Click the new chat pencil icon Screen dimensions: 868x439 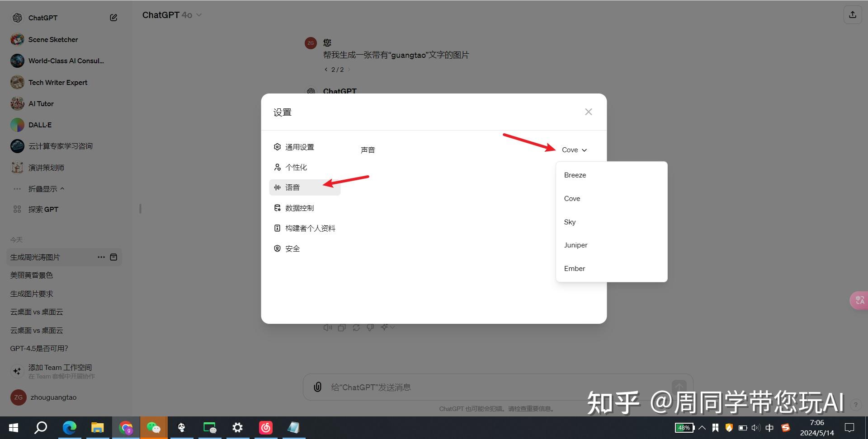coord(113,17)
